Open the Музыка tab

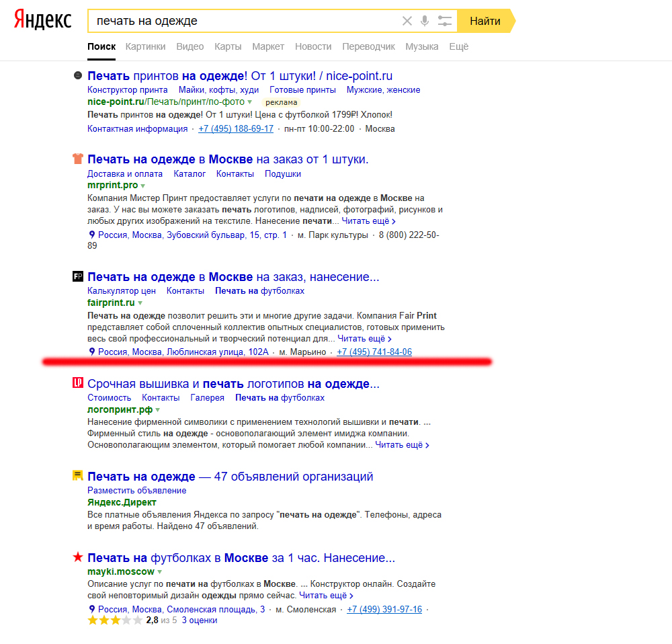tap(422, 46)
